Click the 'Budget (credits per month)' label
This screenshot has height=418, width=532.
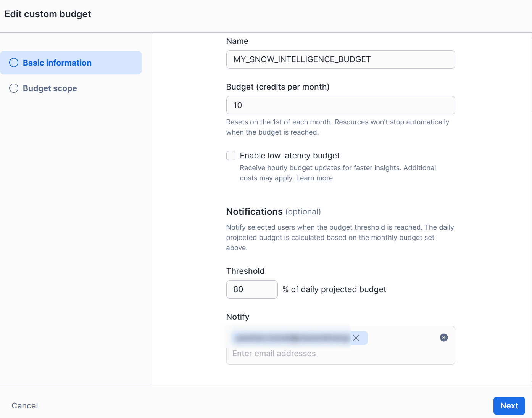click(x=277, y=87)
